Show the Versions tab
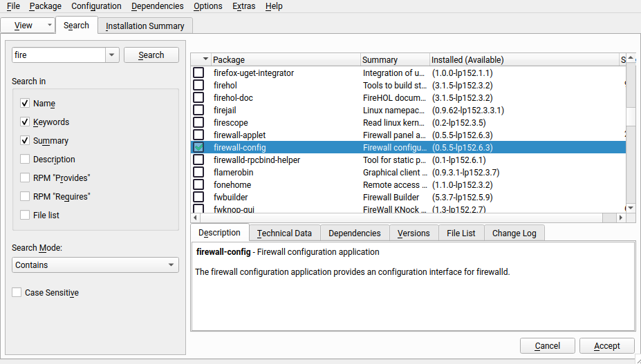Image resolution: width=641 pixels, height=364 pixels. (414, 233)
